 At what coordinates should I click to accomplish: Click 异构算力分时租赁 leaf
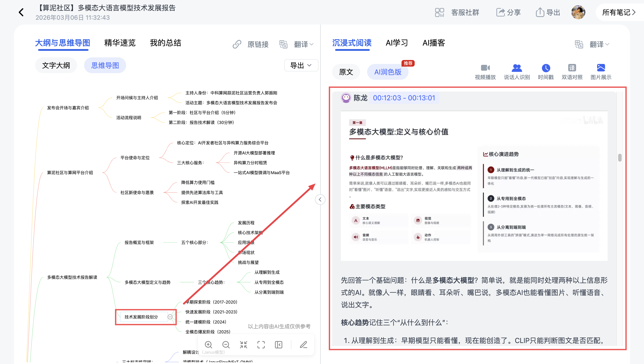pos(250,163)
